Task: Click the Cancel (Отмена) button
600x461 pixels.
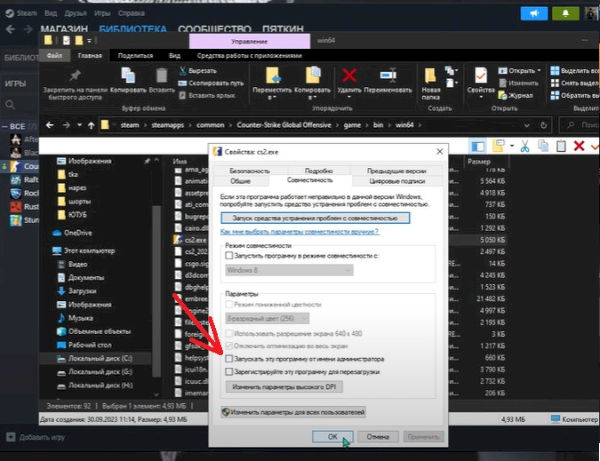Action: (378, 437)
